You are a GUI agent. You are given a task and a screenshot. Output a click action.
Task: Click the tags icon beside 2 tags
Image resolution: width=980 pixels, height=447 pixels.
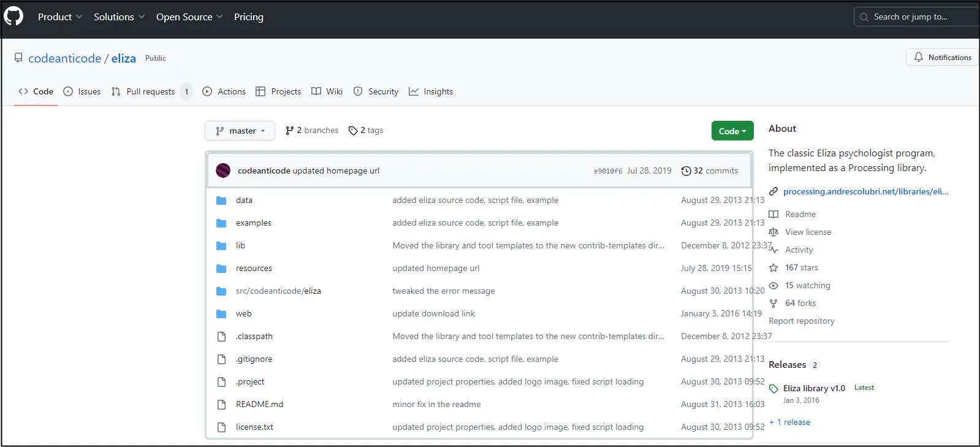[353, 131]
